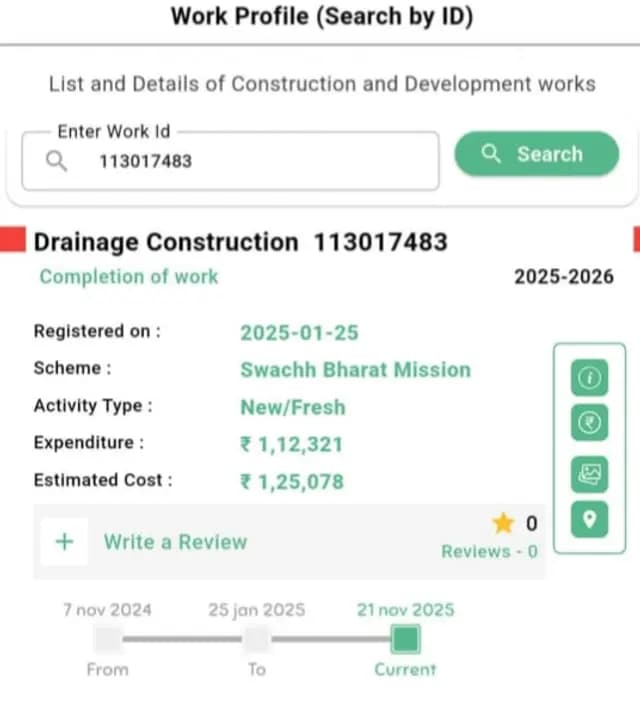Open the map location pin icon
Image resolution: width=640 pixels, height=702 pixels.
tap(589, 519)
